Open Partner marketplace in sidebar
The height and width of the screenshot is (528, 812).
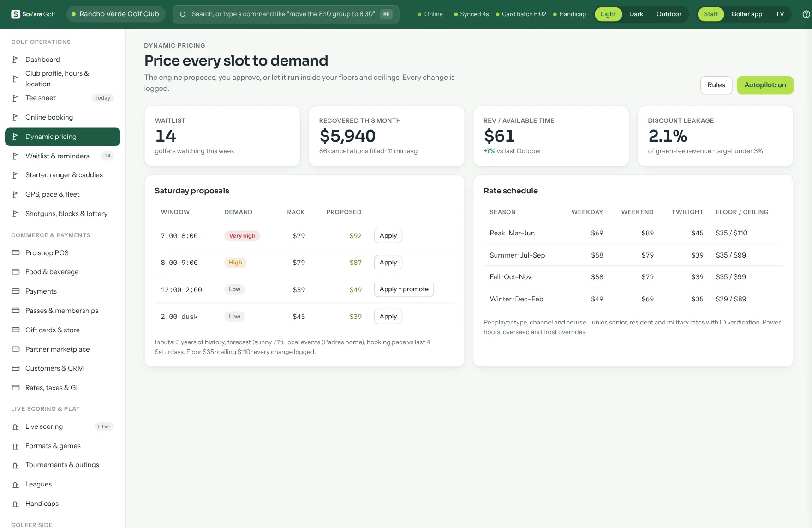63,349
